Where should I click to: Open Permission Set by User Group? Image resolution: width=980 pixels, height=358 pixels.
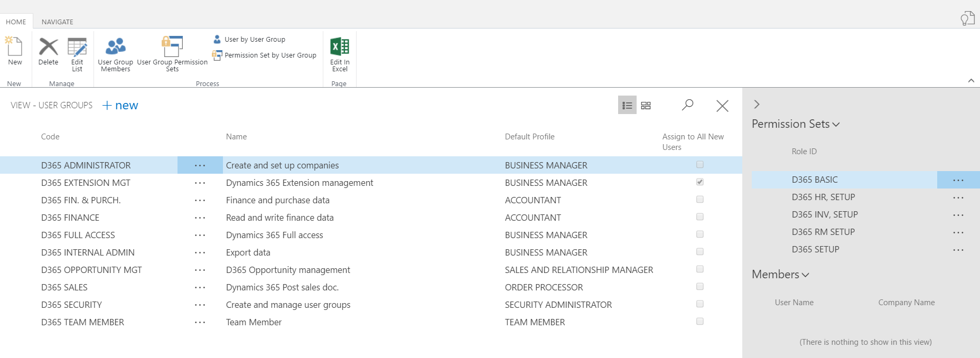tap(264, 55)
